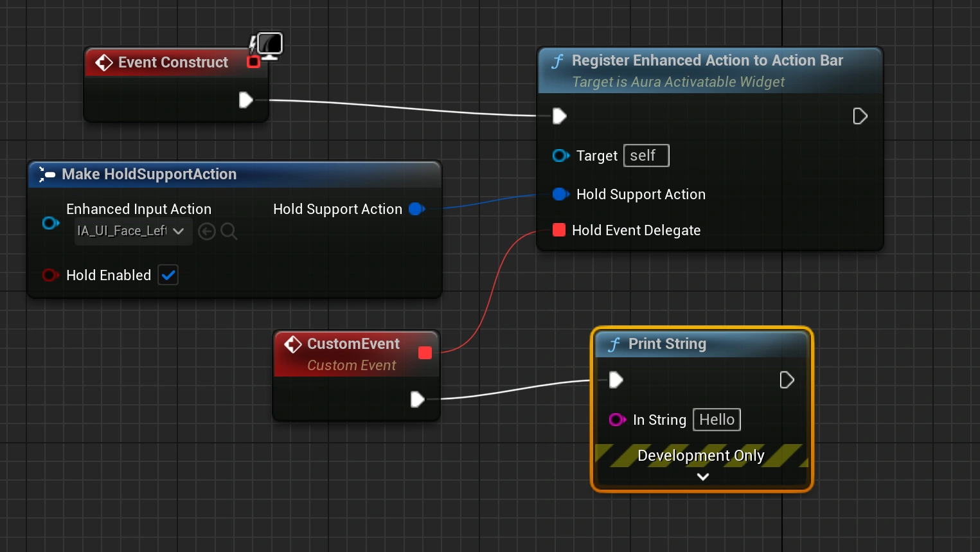Click Register Enhanced Action execution output pin
This screenshot has height=552, width=980.
[x=859, y=116]
